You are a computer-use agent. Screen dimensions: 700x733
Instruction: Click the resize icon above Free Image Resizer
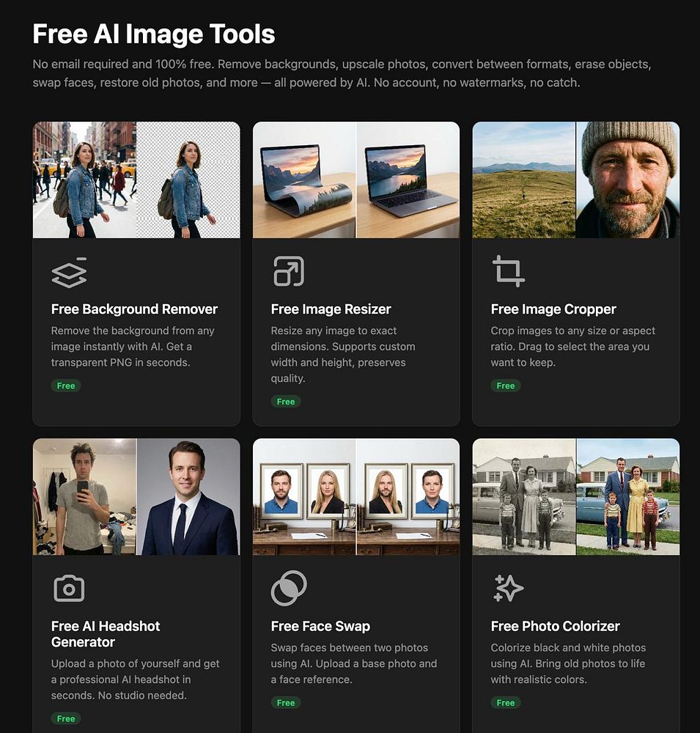[x=289, y=271]
